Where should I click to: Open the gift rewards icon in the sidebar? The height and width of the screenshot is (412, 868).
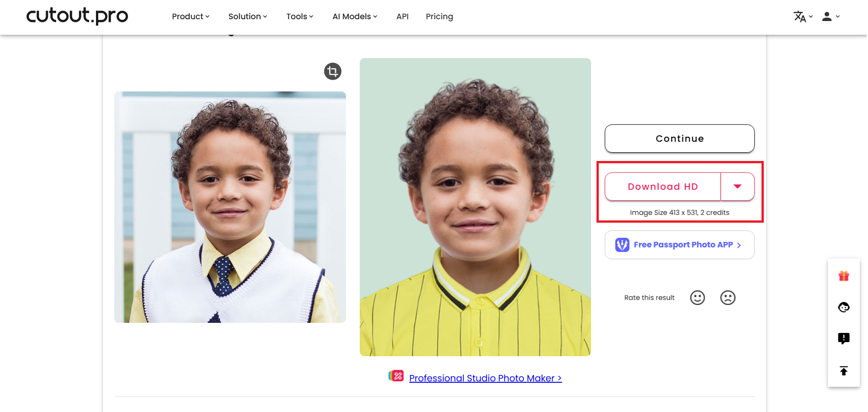[x=843, y=276]
